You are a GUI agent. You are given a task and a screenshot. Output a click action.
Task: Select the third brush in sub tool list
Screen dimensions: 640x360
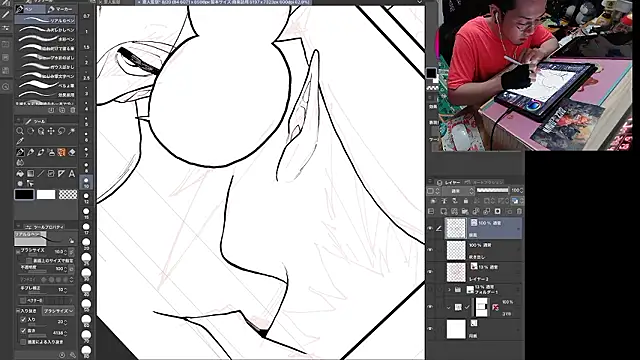click(x=46, y=39)
